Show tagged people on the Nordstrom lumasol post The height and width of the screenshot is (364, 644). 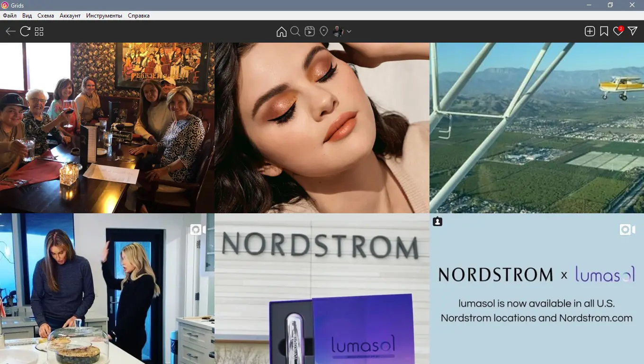[438, 221]
